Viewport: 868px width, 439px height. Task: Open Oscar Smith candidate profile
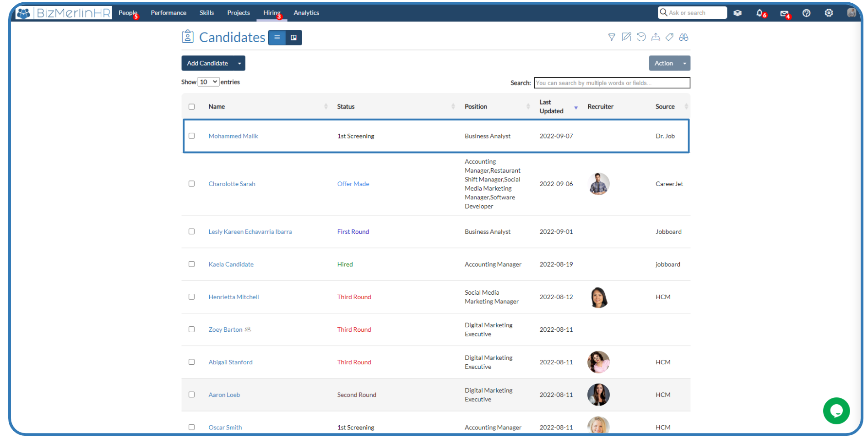coord(225,428)
